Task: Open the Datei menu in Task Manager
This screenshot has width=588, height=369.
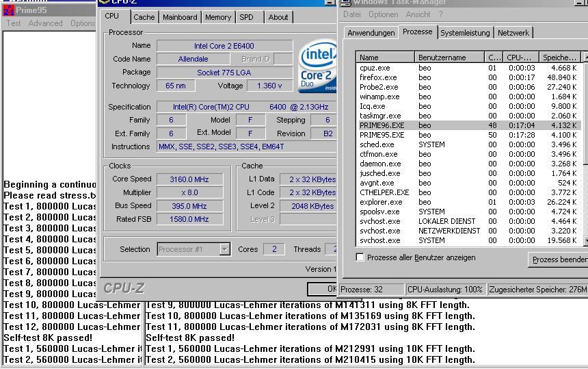Action: click(x=351, y=14)
